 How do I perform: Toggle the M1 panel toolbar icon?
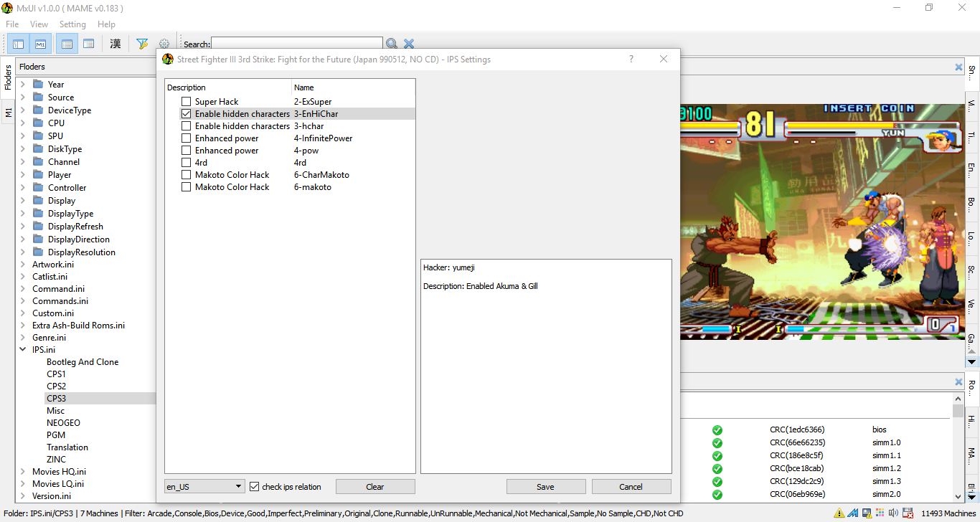pos(41,44)
